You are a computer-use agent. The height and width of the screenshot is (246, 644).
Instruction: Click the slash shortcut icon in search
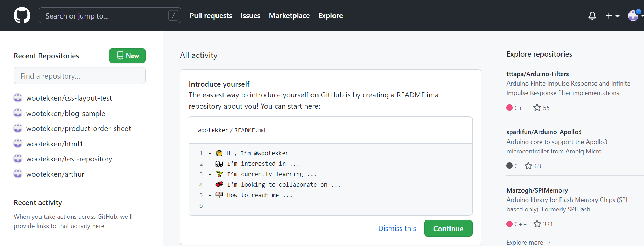pos(173,15)
